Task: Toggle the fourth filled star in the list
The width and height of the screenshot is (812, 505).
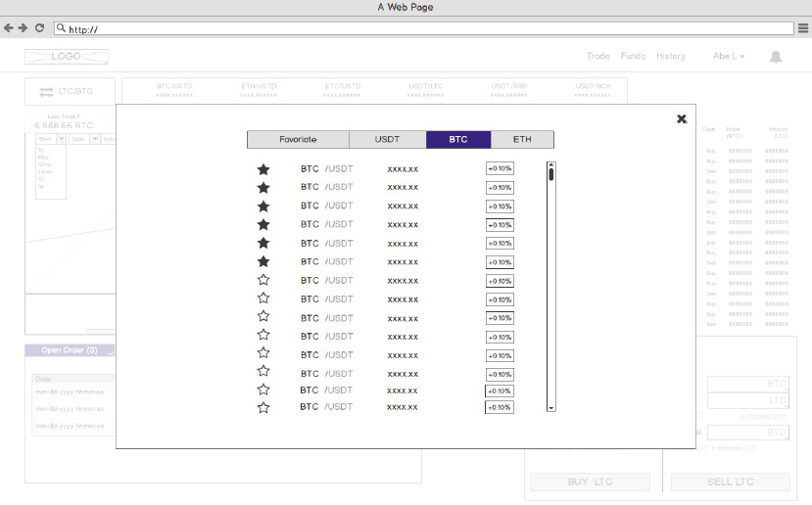Action: tap(263, 224)
